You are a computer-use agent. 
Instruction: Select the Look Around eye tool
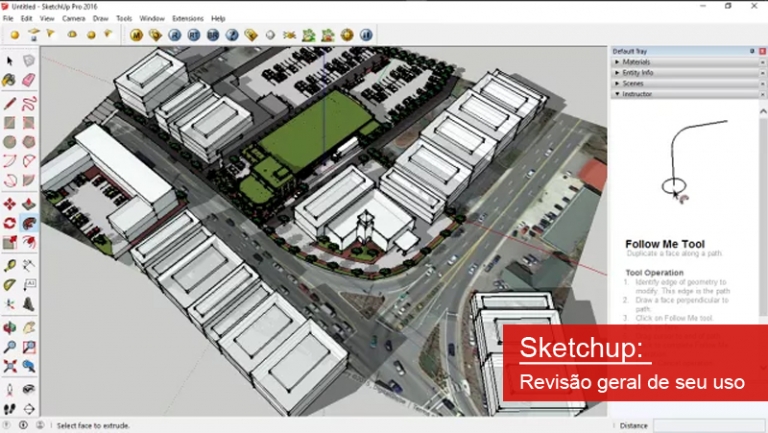29,390
